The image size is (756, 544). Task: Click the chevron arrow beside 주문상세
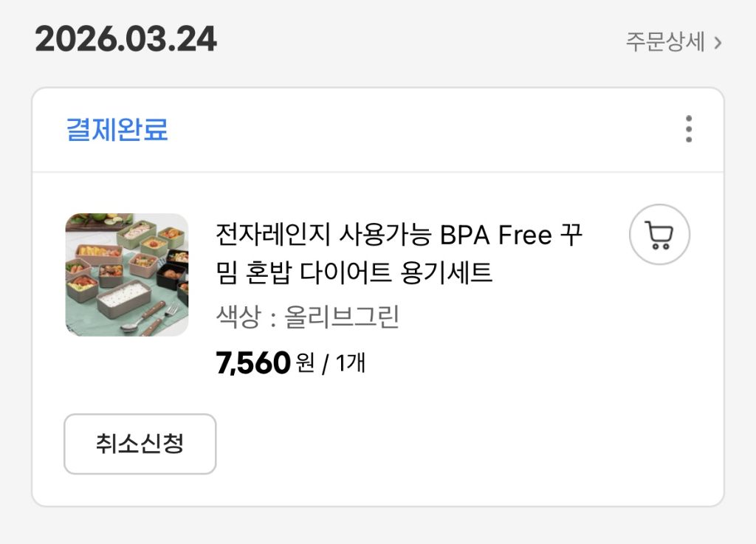click(x=718, y=43)
